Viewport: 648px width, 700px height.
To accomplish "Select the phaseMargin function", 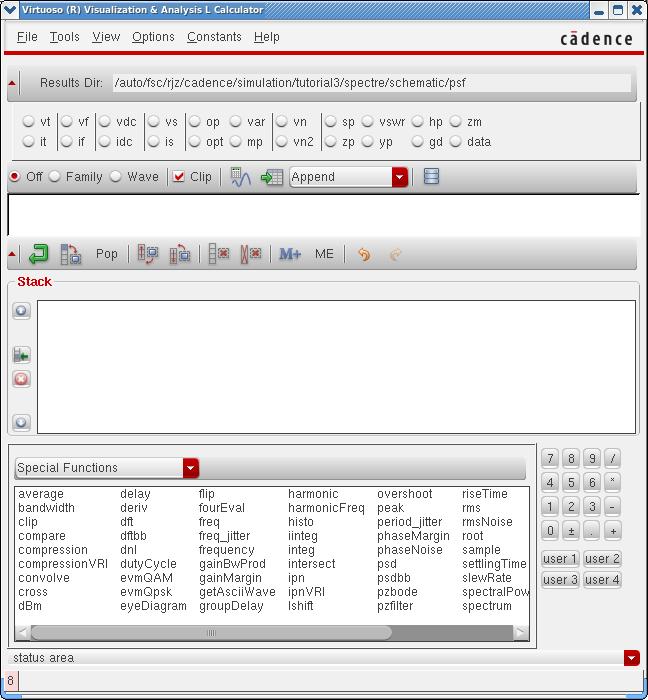I will pos(413,536).
